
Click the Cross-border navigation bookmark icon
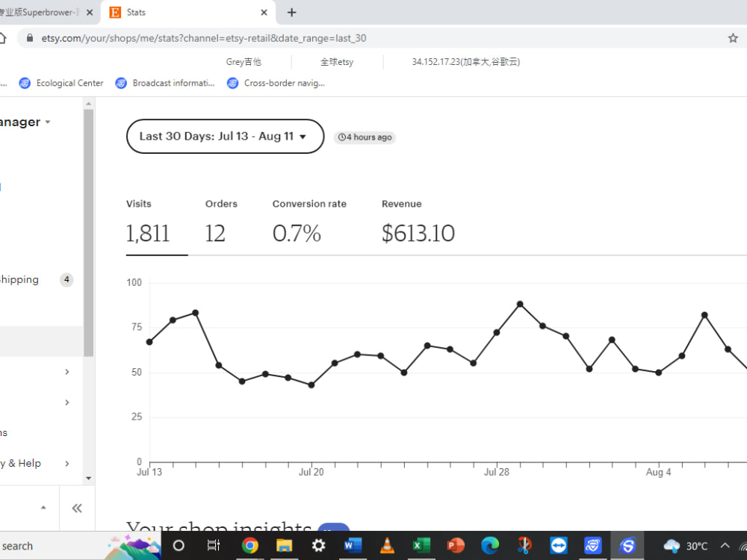[x=232, y=84]
